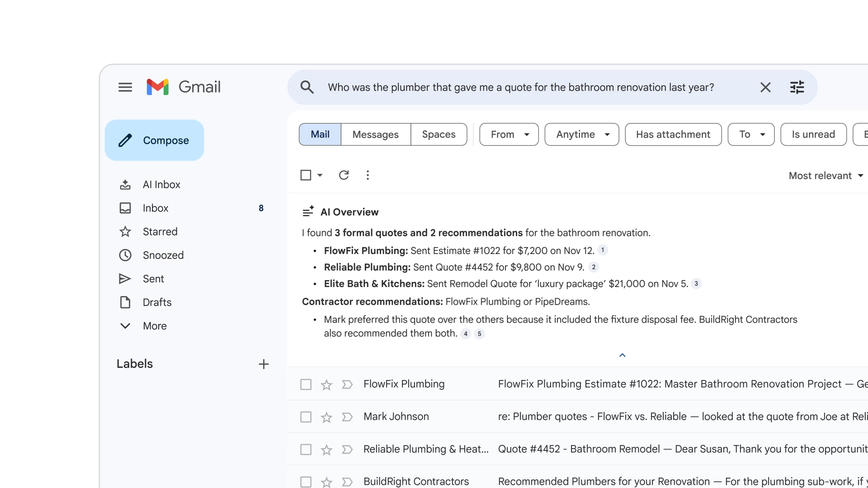Viewport: 868px width, 488px height.
Task: Open the more actions three-dot menu
Action: point(368,175)
